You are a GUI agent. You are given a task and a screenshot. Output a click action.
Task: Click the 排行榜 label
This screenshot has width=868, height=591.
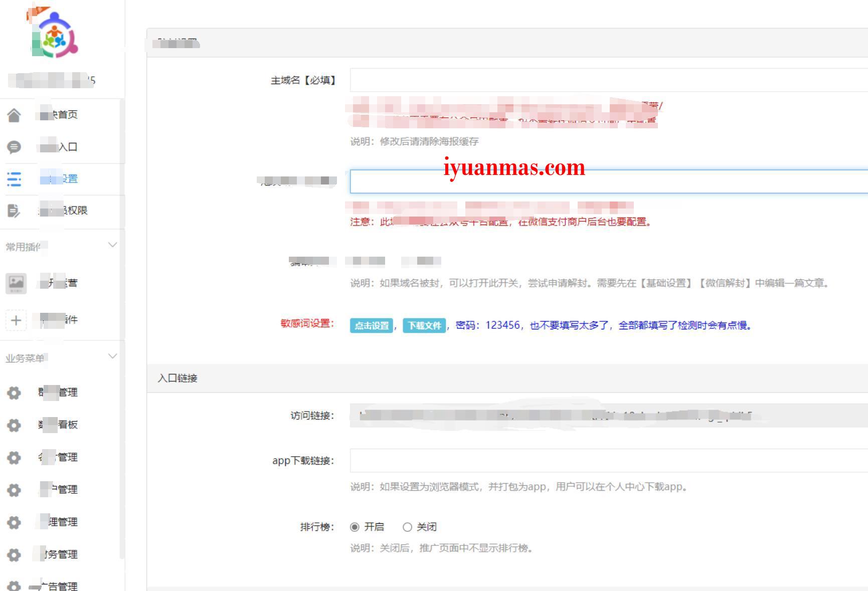[x=317, y=527]
